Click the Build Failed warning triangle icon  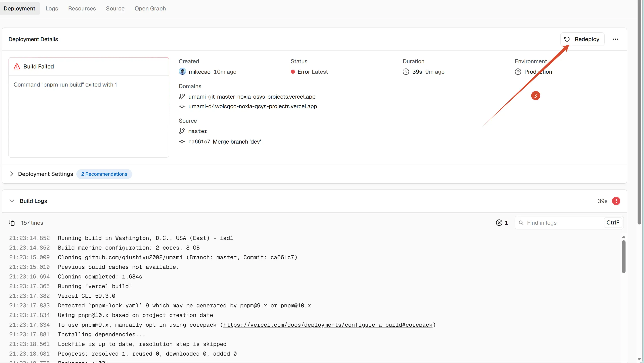pos(17,66)
